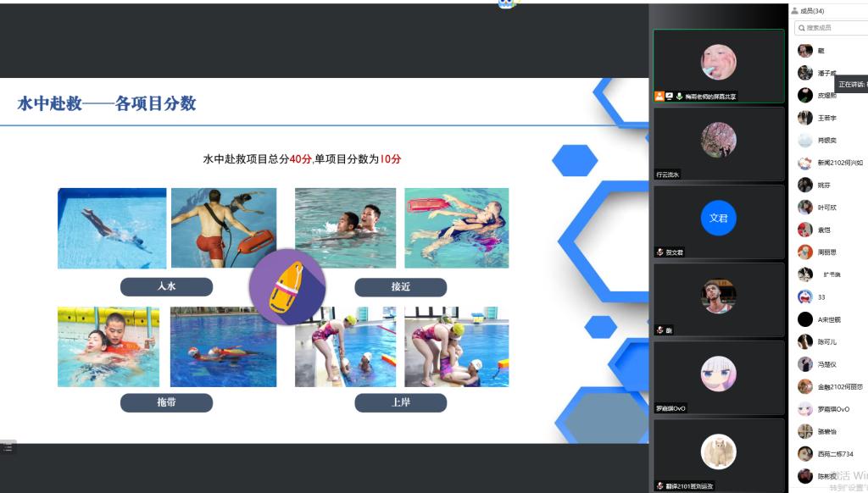
Task: Click the host icon on the presenter's video tile
Action: click(x=659, y=97)
